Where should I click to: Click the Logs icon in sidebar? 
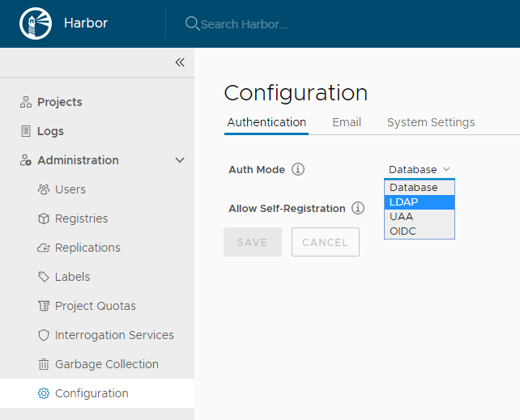click(26, 131)
